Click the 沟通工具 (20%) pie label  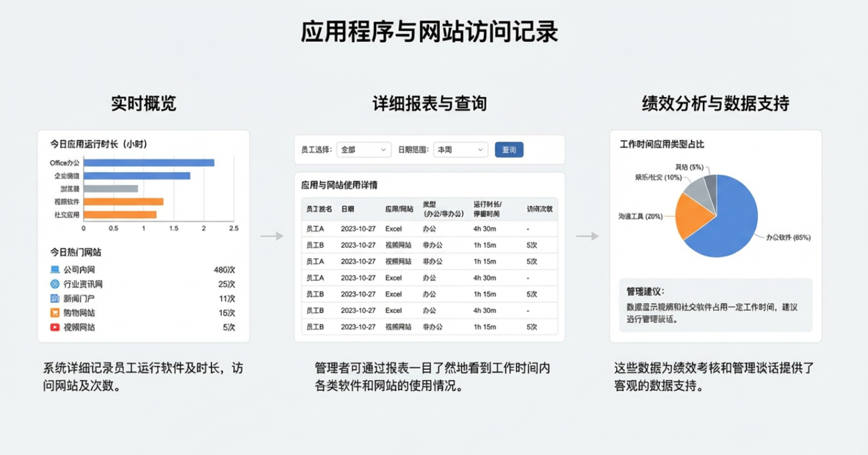tap(640, 216)
